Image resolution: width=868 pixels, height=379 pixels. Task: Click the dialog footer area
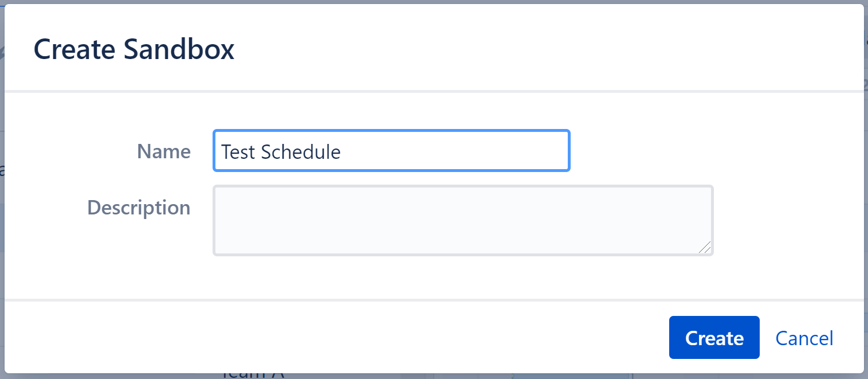click(344, 338)
